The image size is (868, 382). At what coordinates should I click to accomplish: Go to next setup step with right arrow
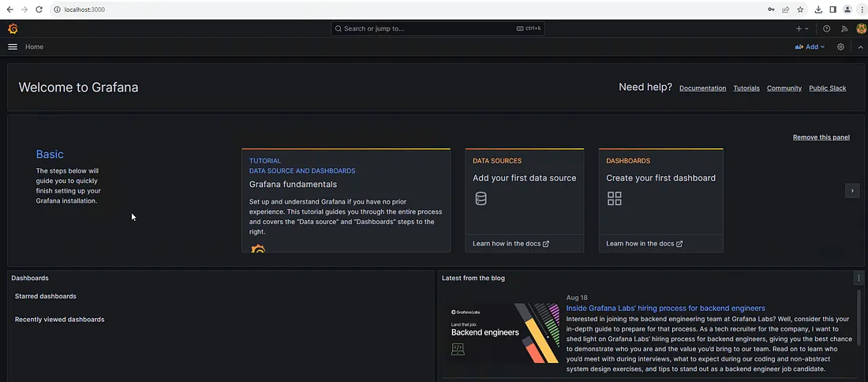(851, 190)
